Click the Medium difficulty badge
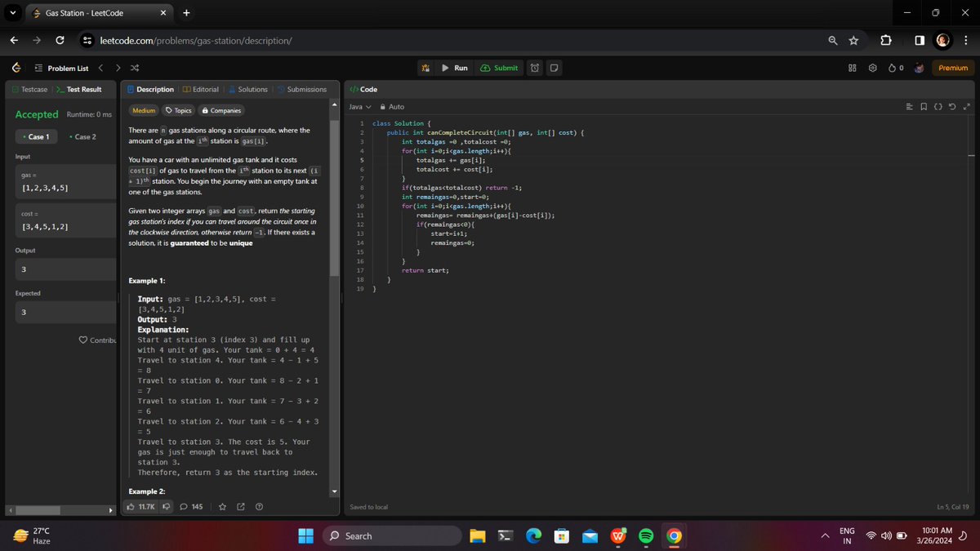Screen dimensions: 980x551 144,110
